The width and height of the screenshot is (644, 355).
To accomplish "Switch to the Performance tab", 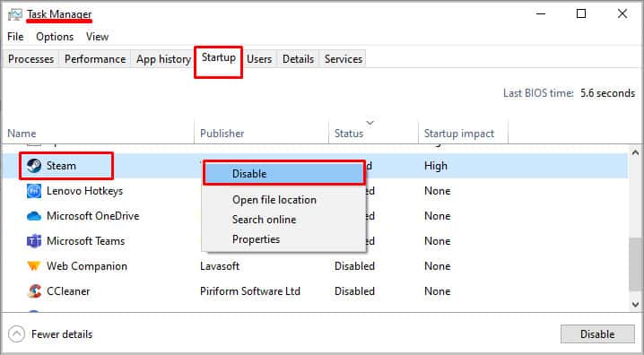I will click(95, 59).
